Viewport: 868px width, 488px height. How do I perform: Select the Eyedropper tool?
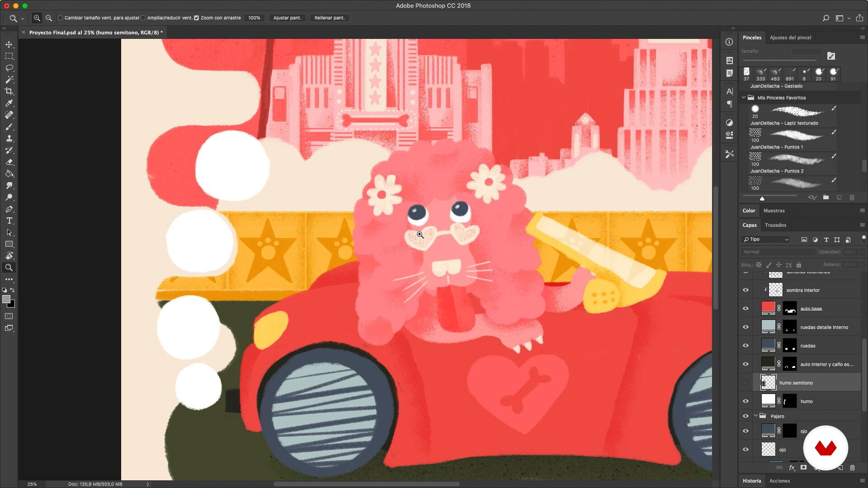click(9, 103)
